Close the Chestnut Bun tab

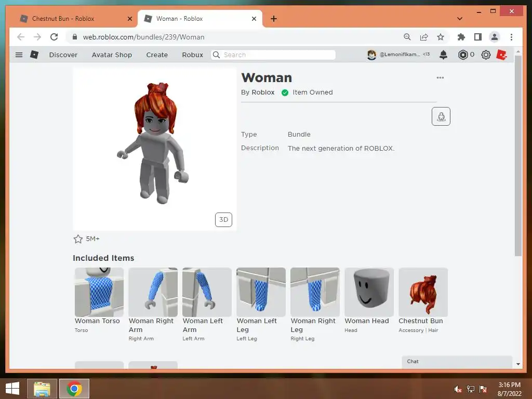pos(129,19)
